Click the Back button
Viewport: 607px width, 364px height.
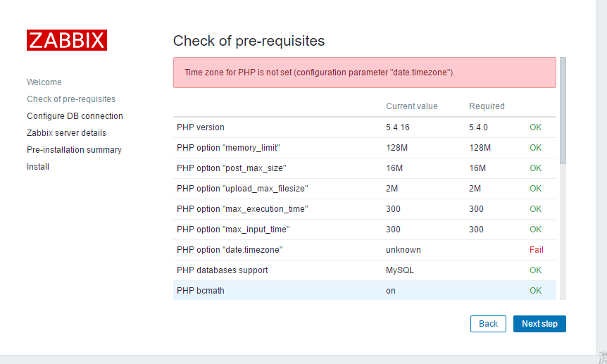[488, 324]
